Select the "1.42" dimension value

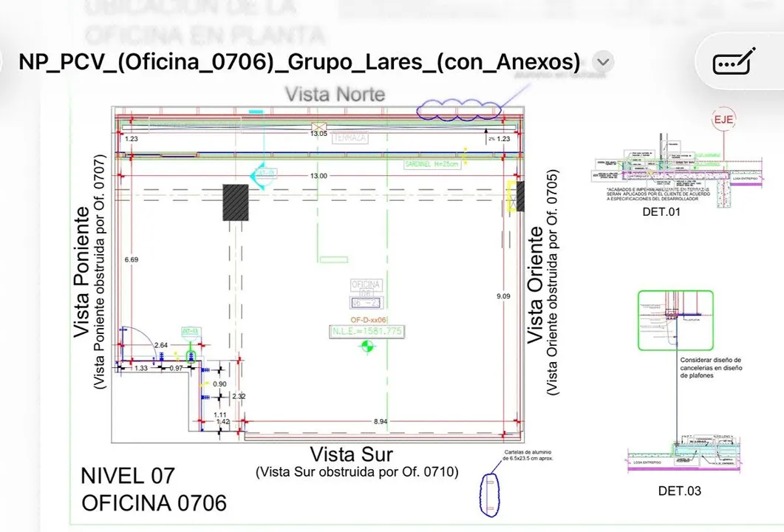222,421
